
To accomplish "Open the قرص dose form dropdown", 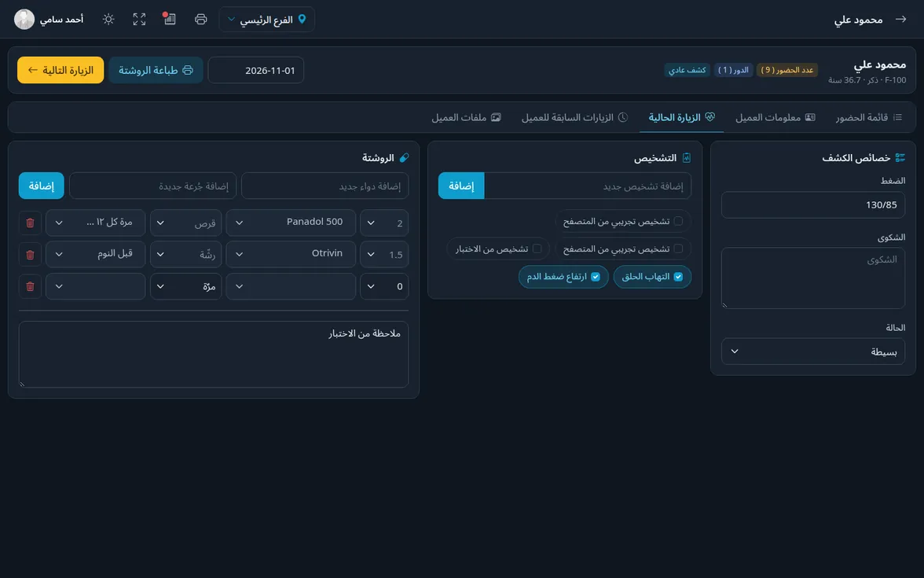I will [x=186, y=223].
